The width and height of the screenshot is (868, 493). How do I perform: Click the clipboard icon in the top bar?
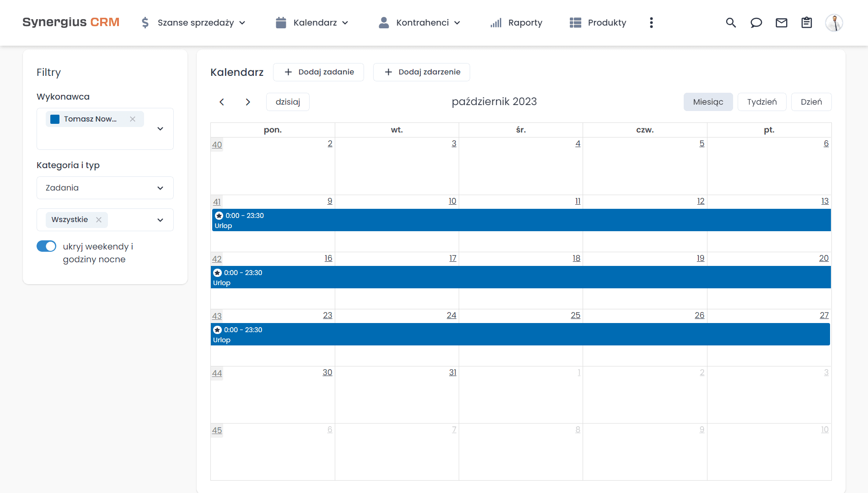(x=807, y=22)
